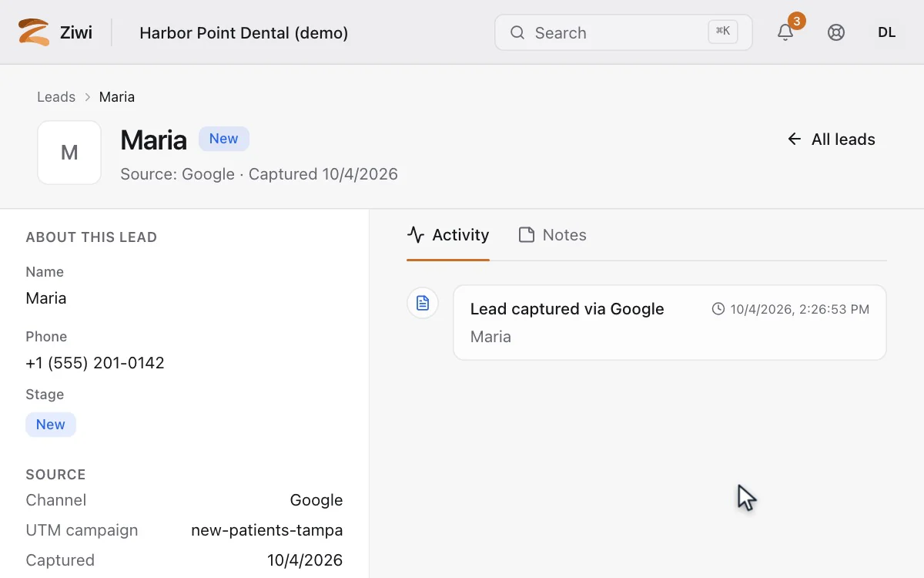Click the breadcrumb chevron separator
This screenshot has width=924, height=578.
(88, 97)
